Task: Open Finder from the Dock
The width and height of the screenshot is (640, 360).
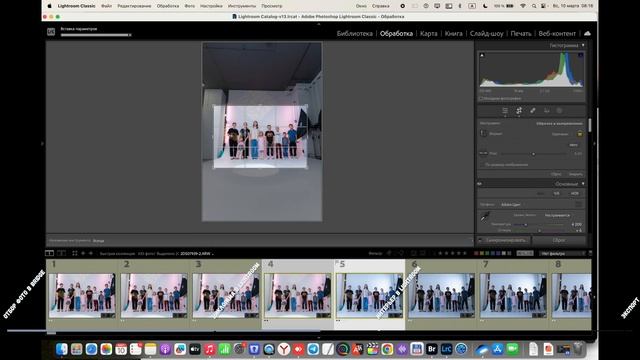Action: 62,349
